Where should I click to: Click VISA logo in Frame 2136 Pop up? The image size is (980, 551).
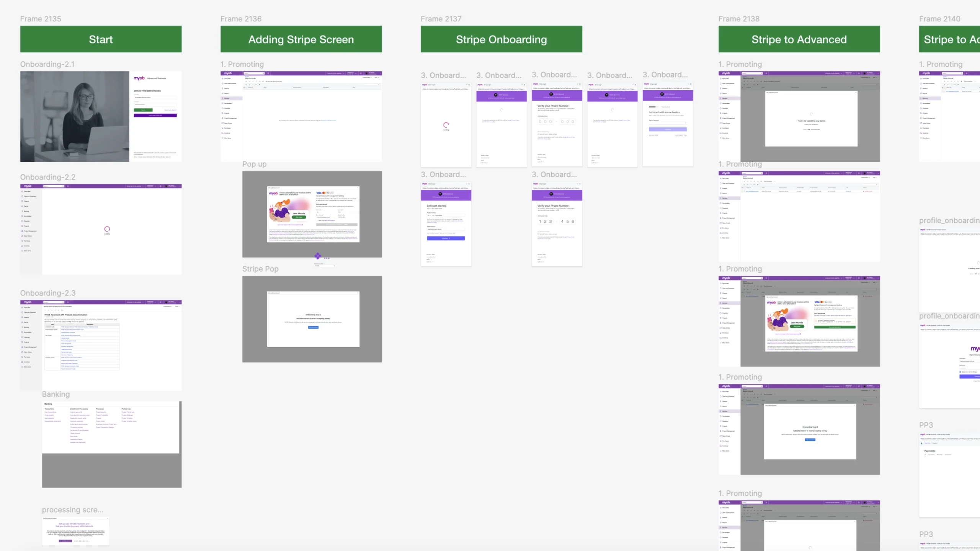318,193
